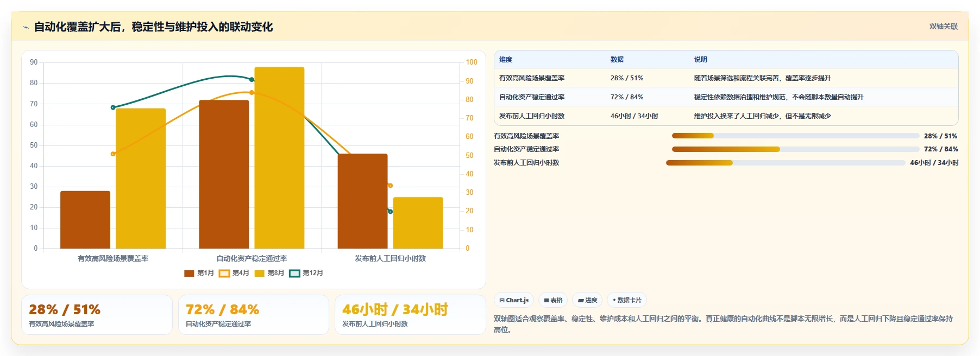Select the Chart.js chip
This screenshot has width=980, height=356.
(514, 300)
